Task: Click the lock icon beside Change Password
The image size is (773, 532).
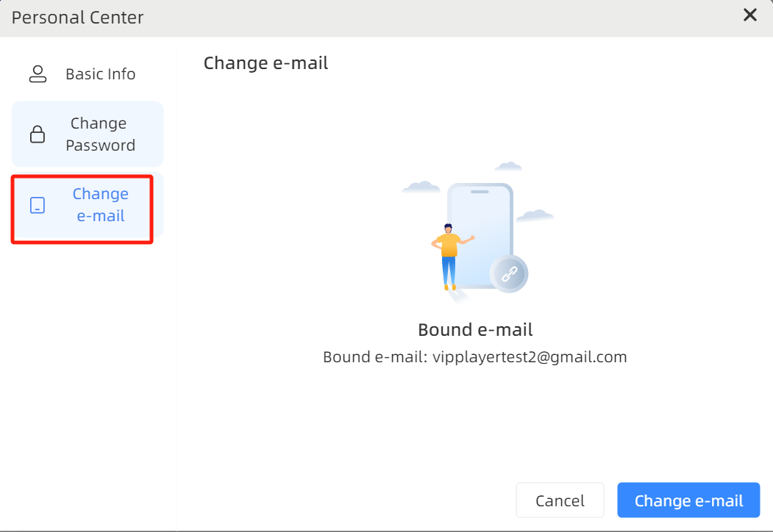Action: pos(37,134)
